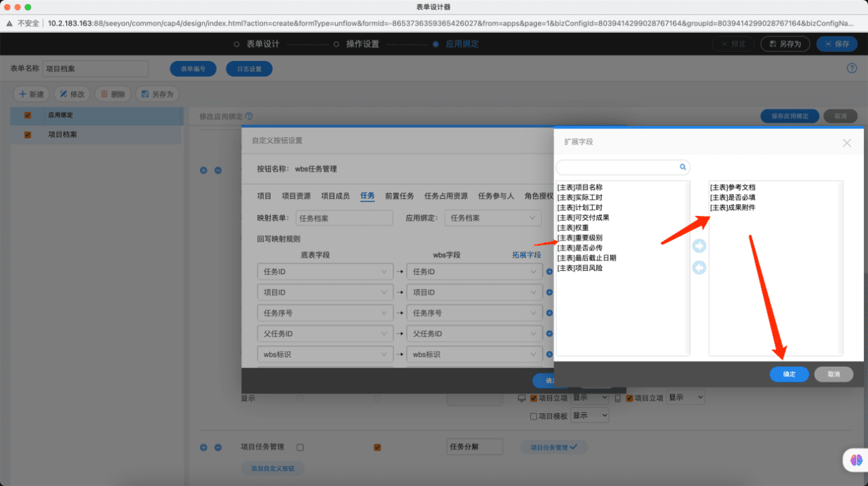Click the mobile phone icon before 项目立项
Screen dimensions: 868x486
617,398
